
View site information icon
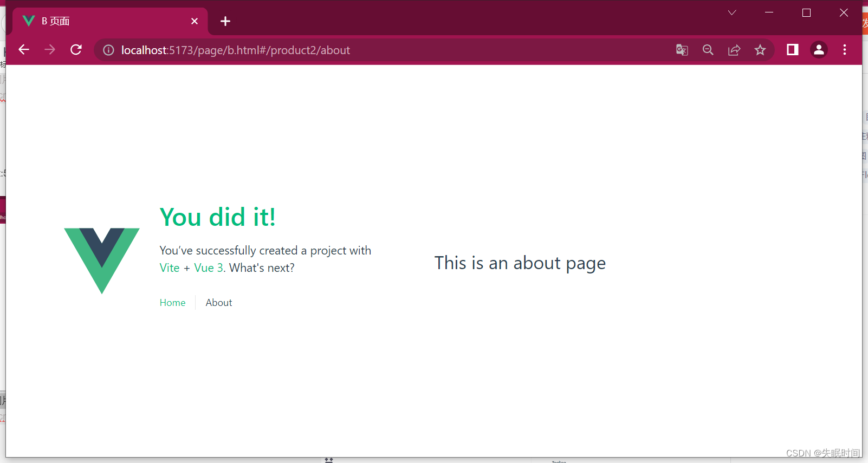[109, 50]
